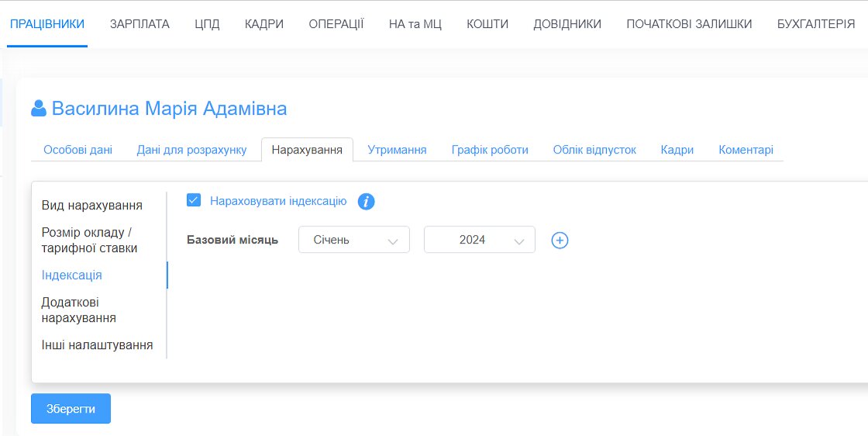Select Індексація in the side list
This screenshot has height=436, width=868.
pos(71,275)
